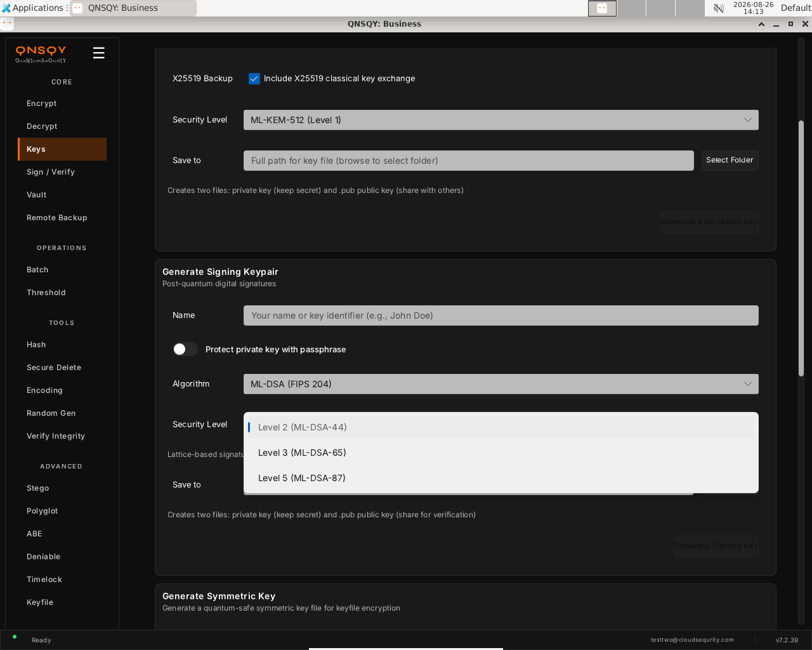The height and width of the screenshot is (650, 812).
Task: Click the green Ready status indicator
Action: click(x=15, y=637)
